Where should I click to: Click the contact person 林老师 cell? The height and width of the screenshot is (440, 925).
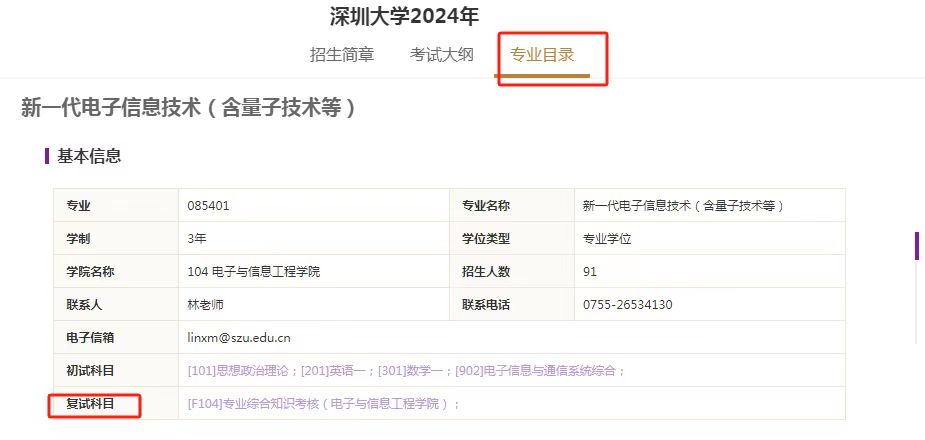[207, 305]
